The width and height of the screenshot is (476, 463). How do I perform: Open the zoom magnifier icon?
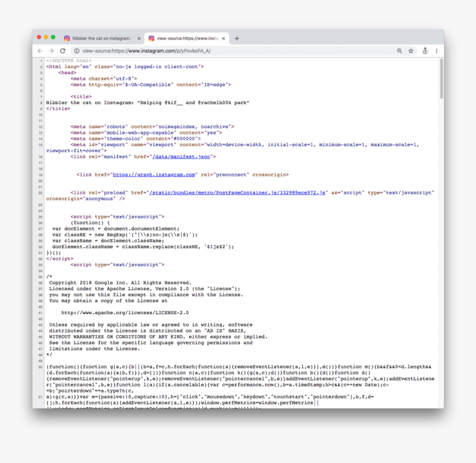point(400,51)
